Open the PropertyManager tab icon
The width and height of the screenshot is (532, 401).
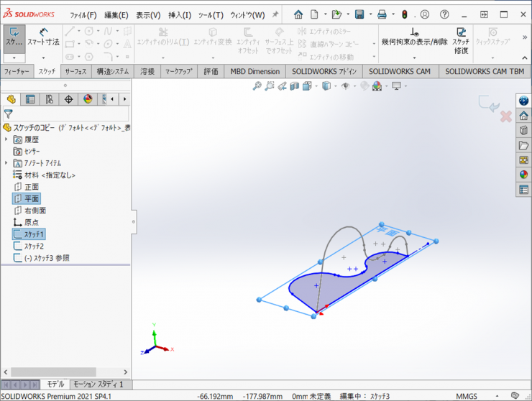point(30,99)
